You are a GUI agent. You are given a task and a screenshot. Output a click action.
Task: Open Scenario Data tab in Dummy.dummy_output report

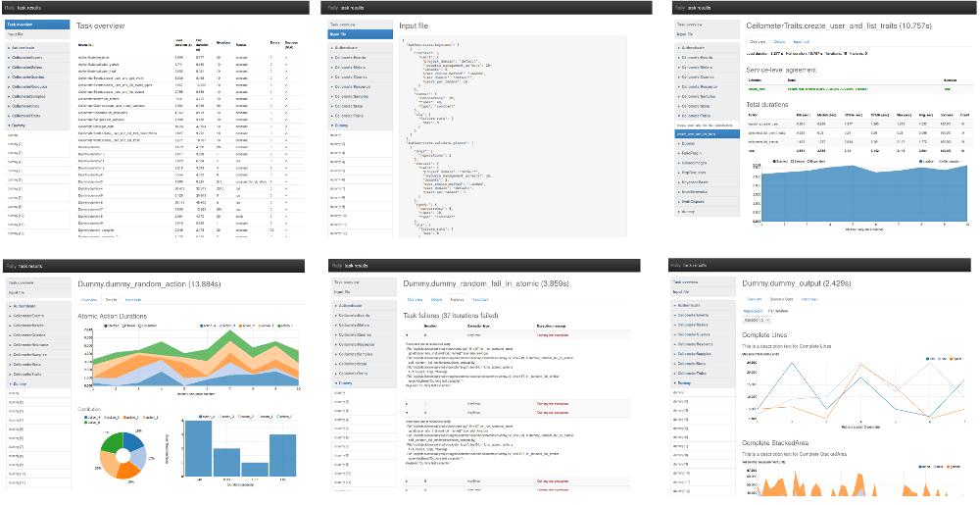pyautogui.click(x=781, y=298)
